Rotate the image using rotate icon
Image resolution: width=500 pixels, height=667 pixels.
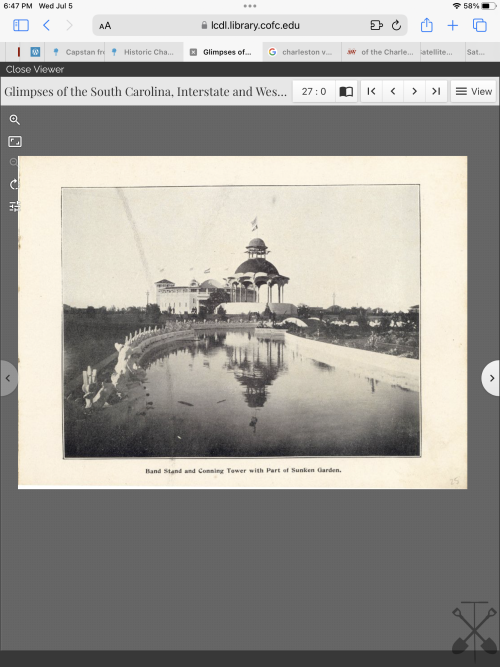coord(15,184)
